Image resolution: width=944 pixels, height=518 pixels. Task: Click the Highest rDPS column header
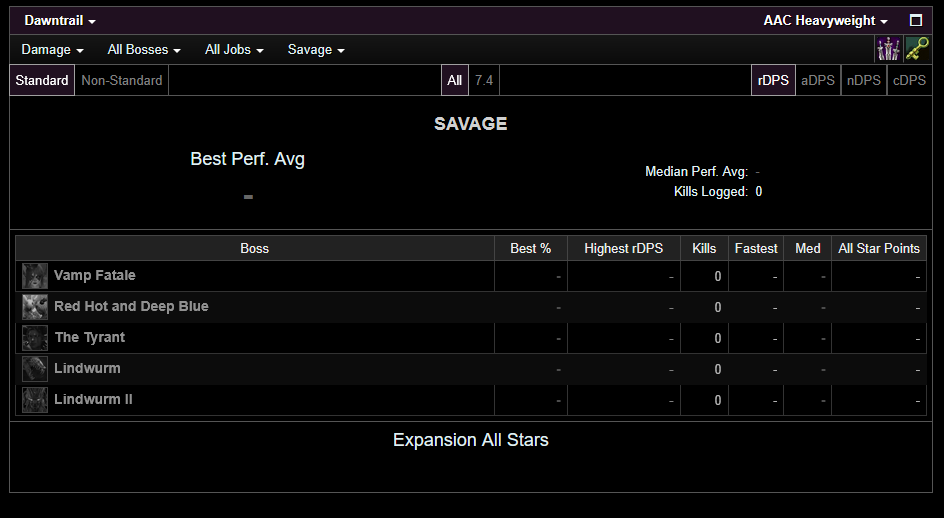tap(624, 248)
